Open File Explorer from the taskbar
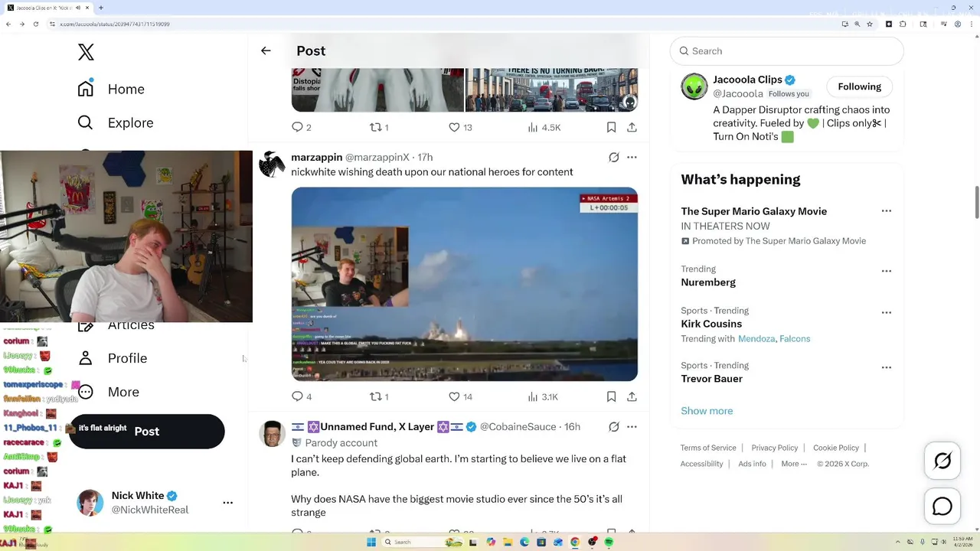This screenshot has width=980, height=551. pos(508,542)
